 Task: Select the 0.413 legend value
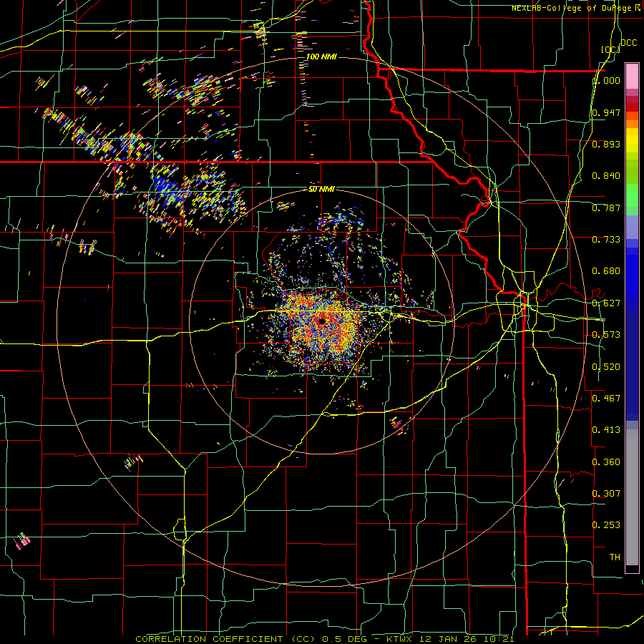[606, 430]
